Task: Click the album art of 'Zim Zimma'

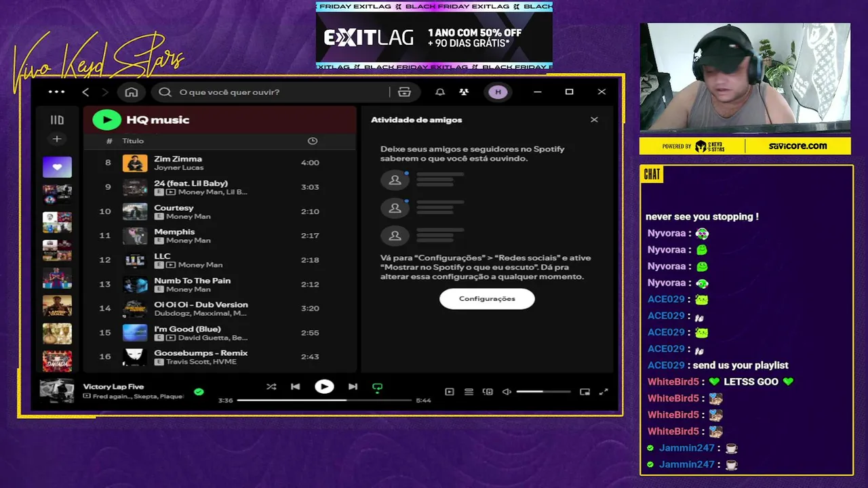Action: (135, 163)
